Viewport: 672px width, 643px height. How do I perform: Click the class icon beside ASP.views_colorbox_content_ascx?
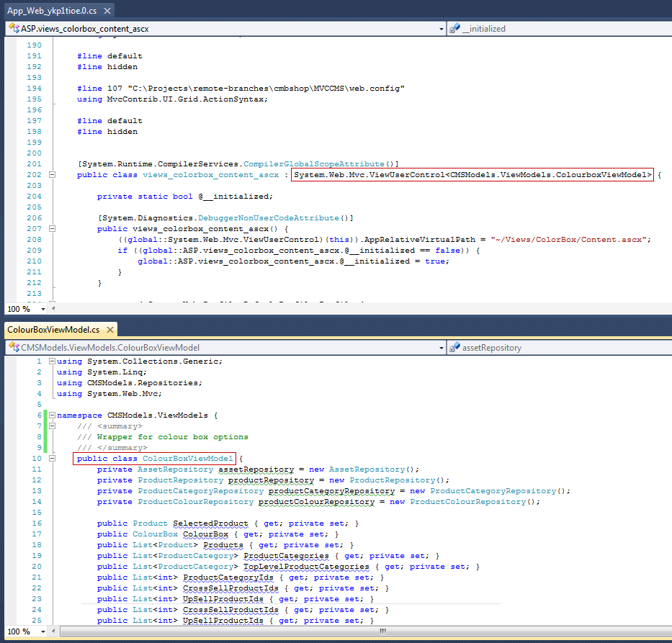pyautogui.click(x=14, y=29)
